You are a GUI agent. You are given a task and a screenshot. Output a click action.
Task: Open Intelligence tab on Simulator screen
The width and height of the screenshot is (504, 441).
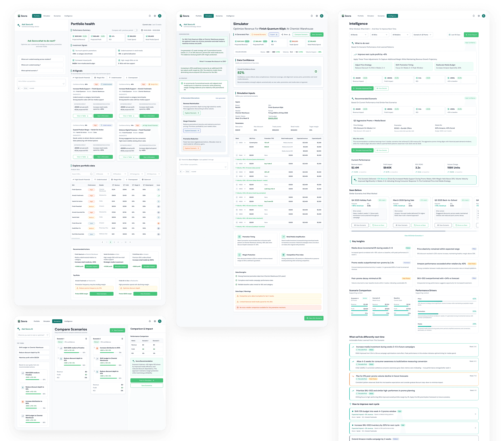(x=230, y=16)
